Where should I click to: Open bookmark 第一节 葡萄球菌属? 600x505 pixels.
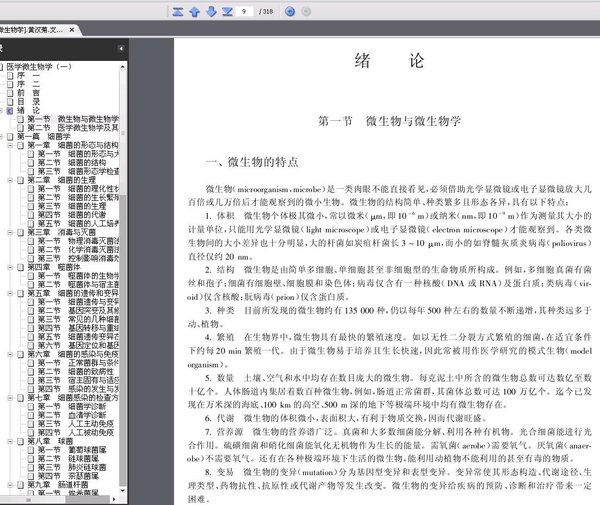click(72, 450)
